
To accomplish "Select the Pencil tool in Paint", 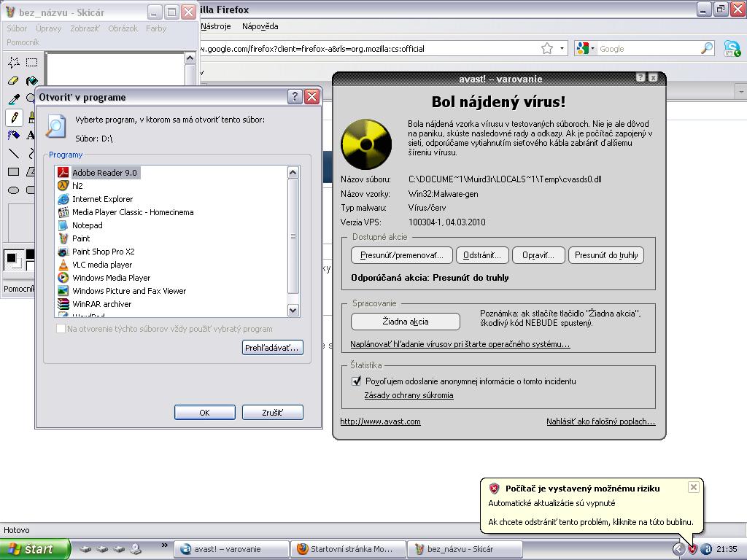I will tap(13, 117).
